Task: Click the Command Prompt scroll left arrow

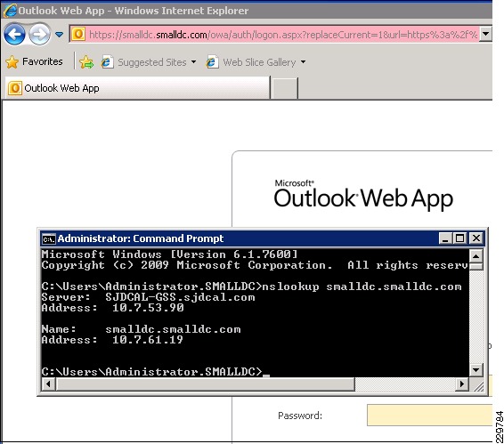Action: pos(48,383)
